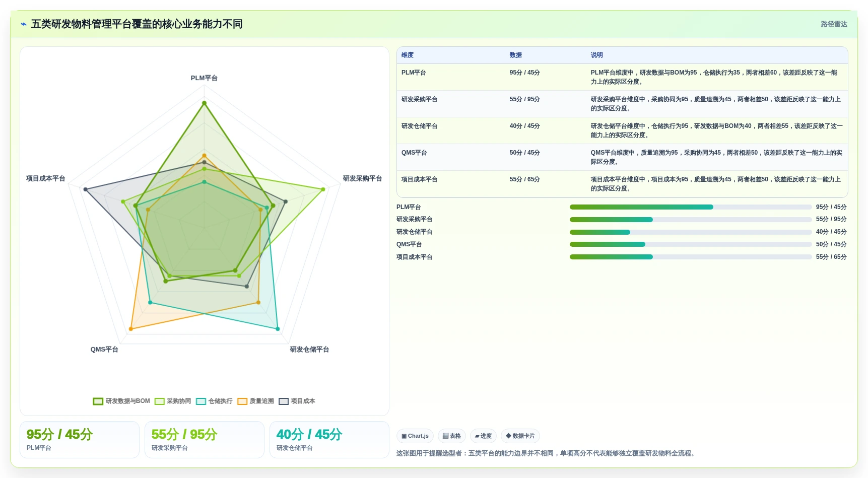Click the 50分 / 45分 table cell
The width and height of the screenshot is (868, 478).
[524, 153]
